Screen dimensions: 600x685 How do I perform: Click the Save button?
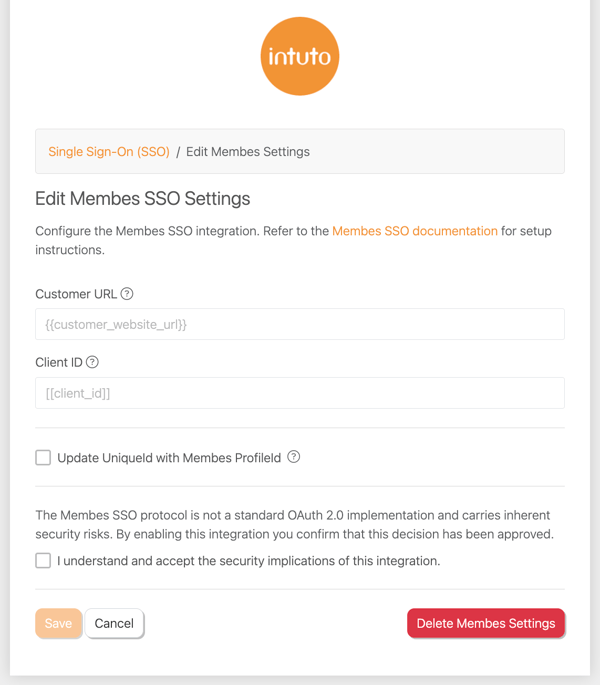pos(58,623)
